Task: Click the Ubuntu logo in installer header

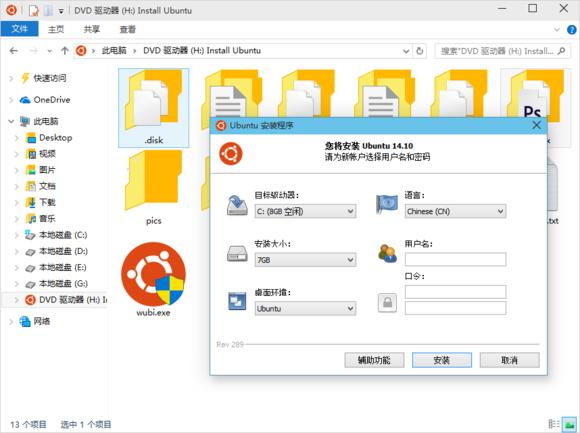Action: click(x=230, y=154)
